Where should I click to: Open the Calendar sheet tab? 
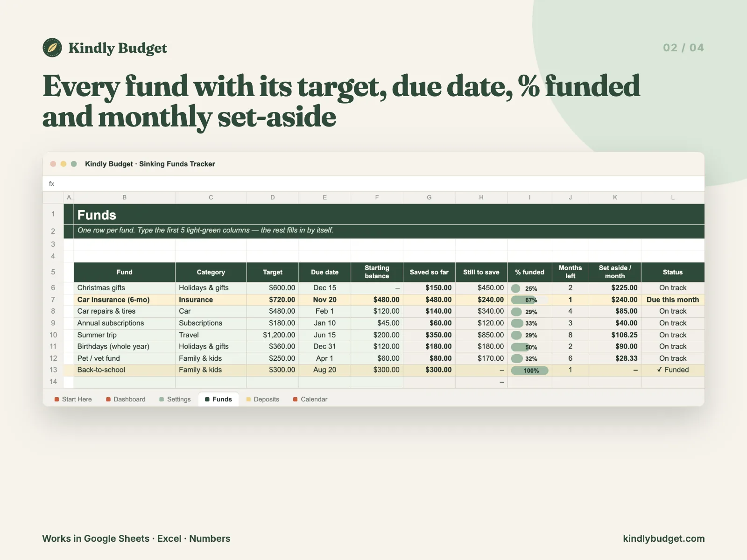click(x=310, y=399)
